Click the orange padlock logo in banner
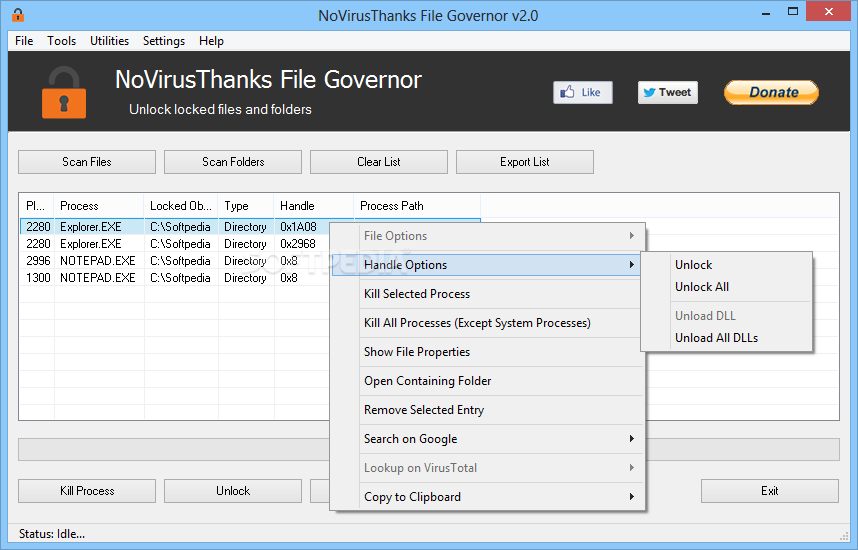 64,92
